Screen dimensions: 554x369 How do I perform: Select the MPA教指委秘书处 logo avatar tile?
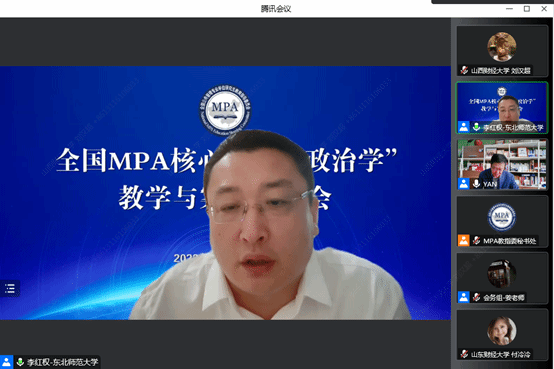point(502,221)
